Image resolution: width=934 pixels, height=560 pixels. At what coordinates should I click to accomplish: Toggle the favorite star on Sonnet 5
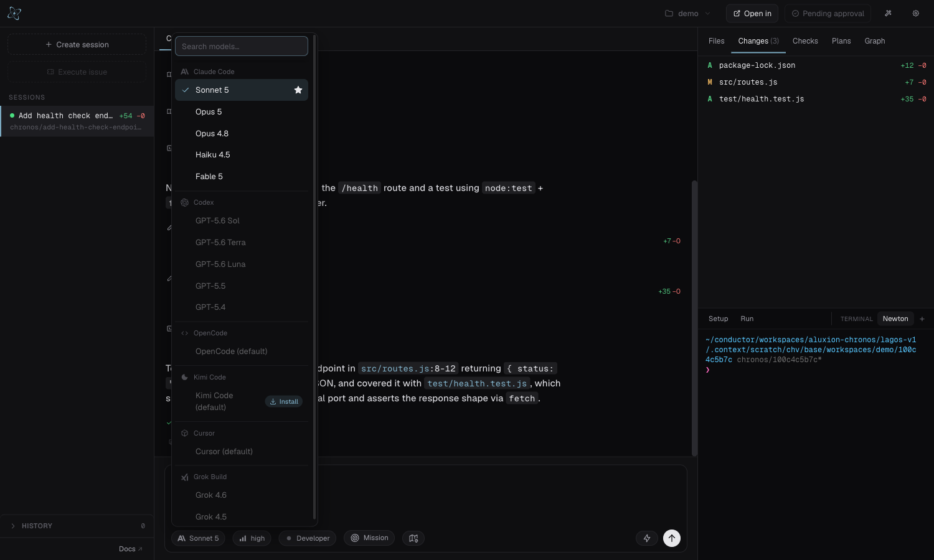point(298,90)
